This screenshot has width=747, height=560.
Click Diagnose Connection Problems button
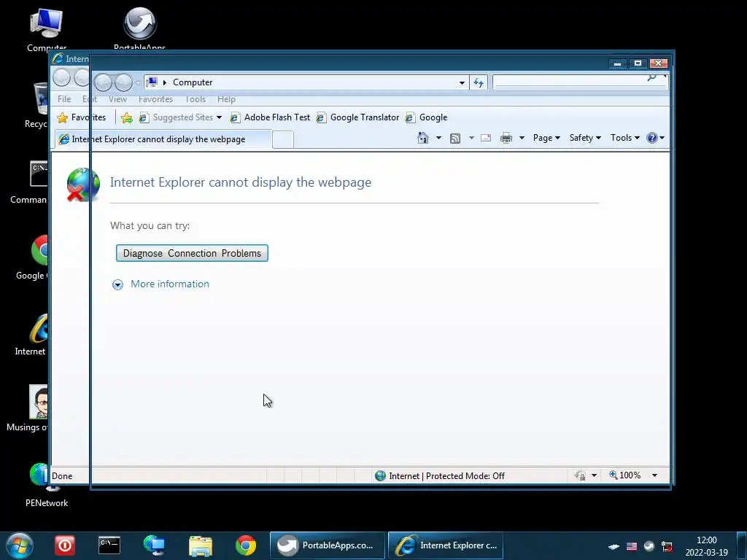pos(192,253)
